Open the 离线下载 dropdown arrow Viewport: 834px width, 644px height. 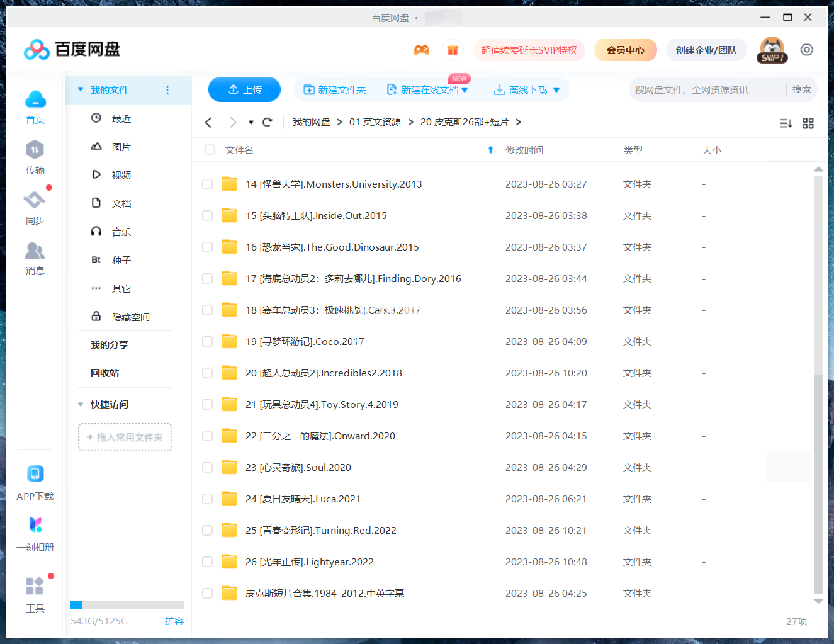pos(556,89)
